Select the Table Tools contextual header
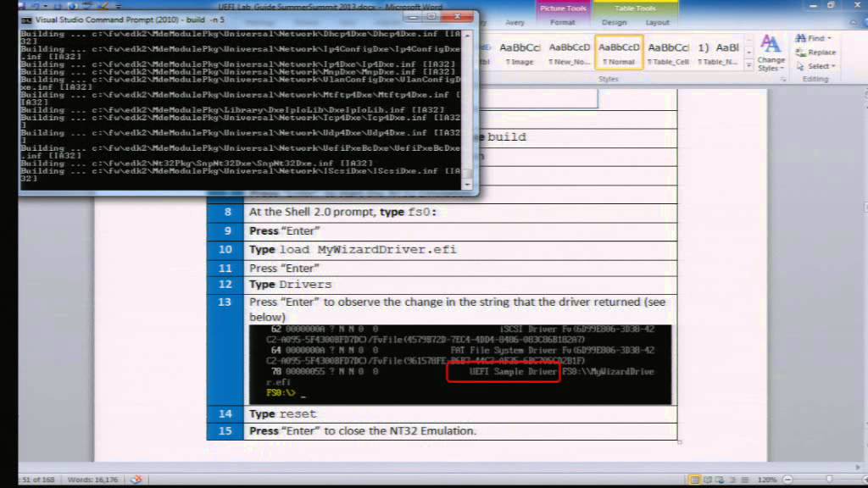This screenshot has width=868, height=488. click(x=635, y=8)
